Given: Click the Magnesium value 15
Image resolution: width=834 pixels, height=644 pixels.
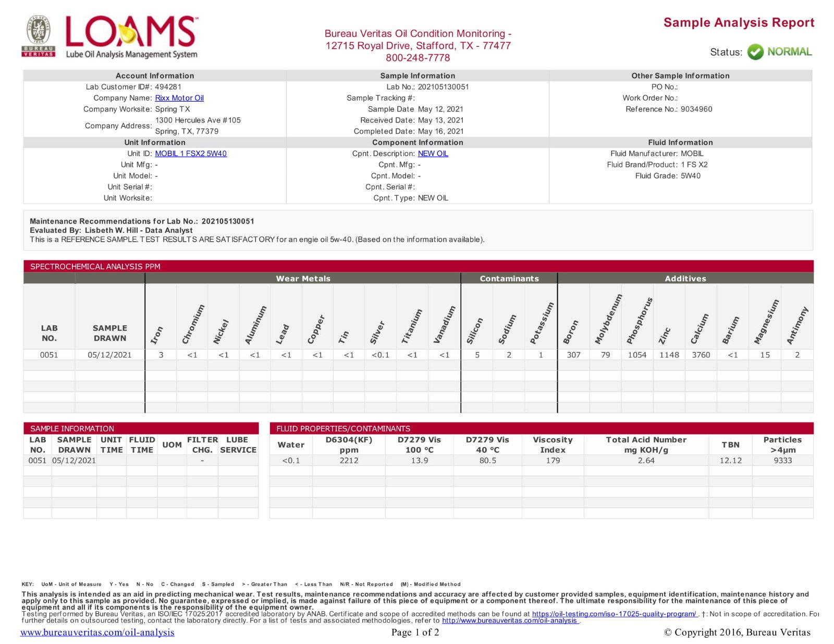Looking at the screenshot, I should [765, 355].
